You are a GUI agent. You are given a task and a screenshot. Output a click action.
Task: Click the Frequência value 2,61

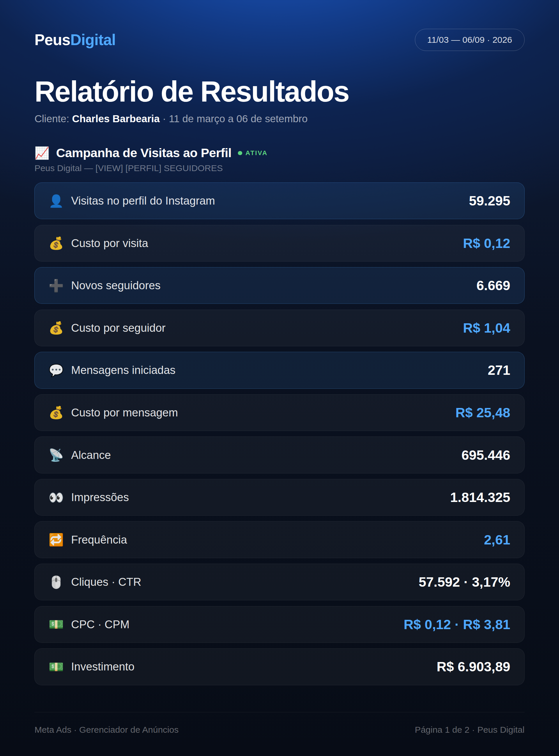pos(497,540)
